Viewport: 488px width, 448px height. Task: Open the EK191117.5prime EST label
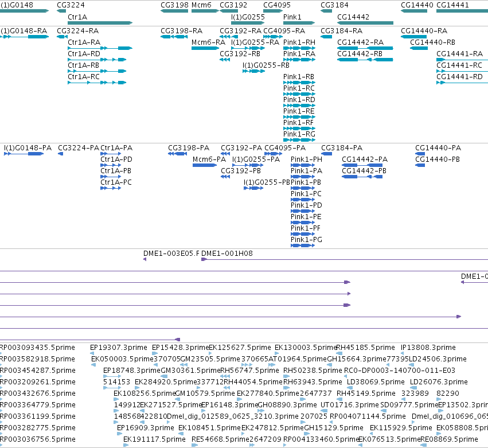click(154, 439)
